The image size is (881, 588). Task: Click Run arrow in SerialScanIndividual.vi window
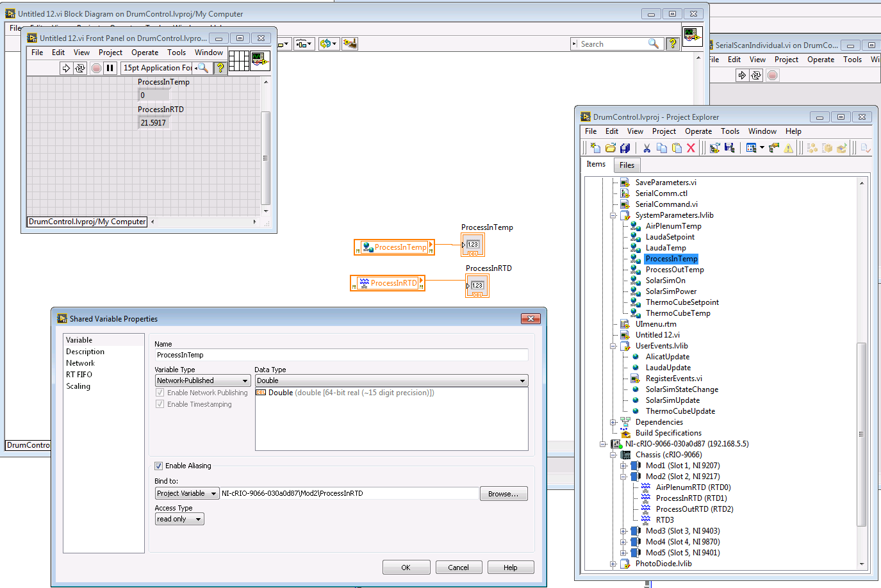point(742,75)
